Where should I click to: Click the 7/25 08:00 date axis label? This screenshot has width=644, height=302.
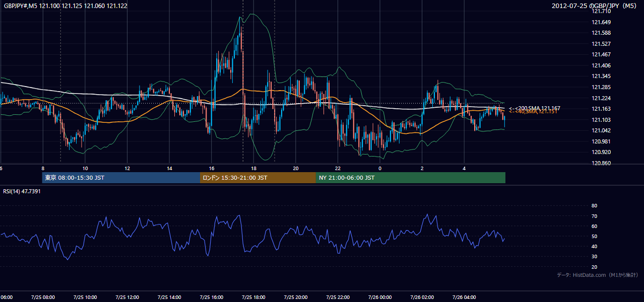[43, 297]
